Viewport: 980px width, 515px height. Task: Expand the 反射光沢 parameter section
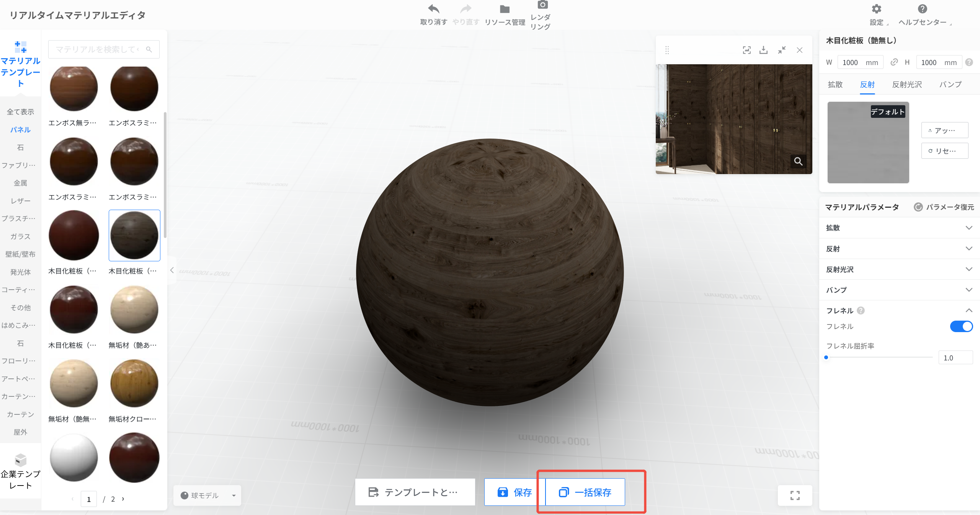point(899,269)
